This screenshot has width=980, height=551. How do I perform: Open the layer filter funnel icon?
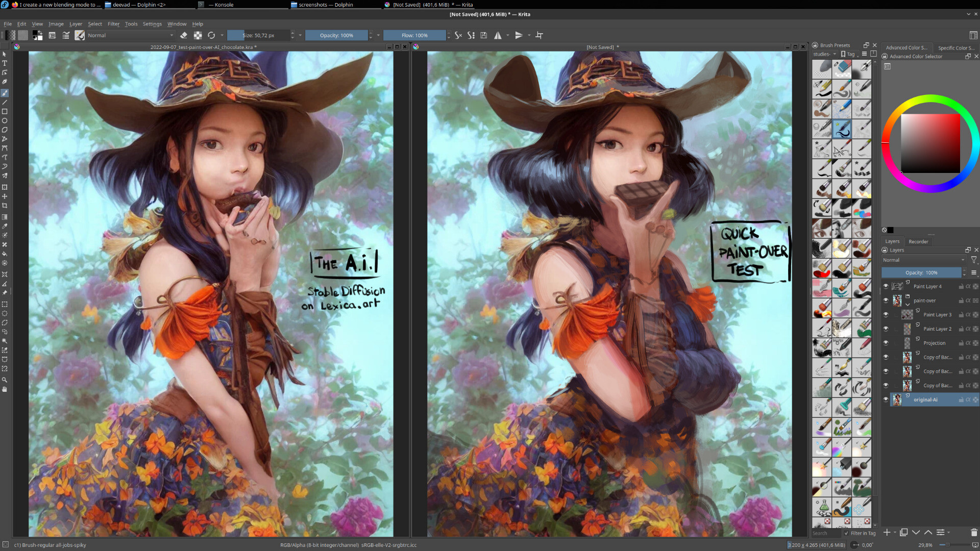974,260
